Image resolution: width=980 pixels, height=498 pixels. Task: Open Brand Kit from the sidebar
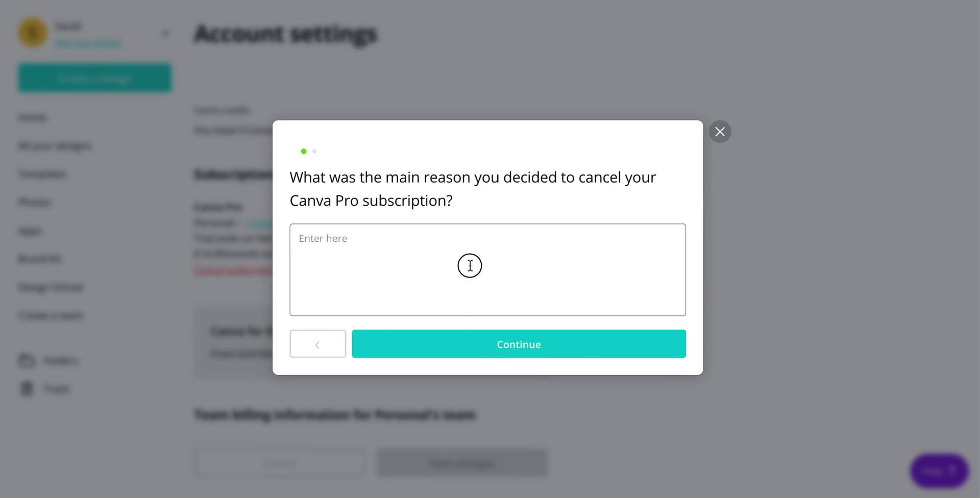pyautogui.click(x=39, y=259)
